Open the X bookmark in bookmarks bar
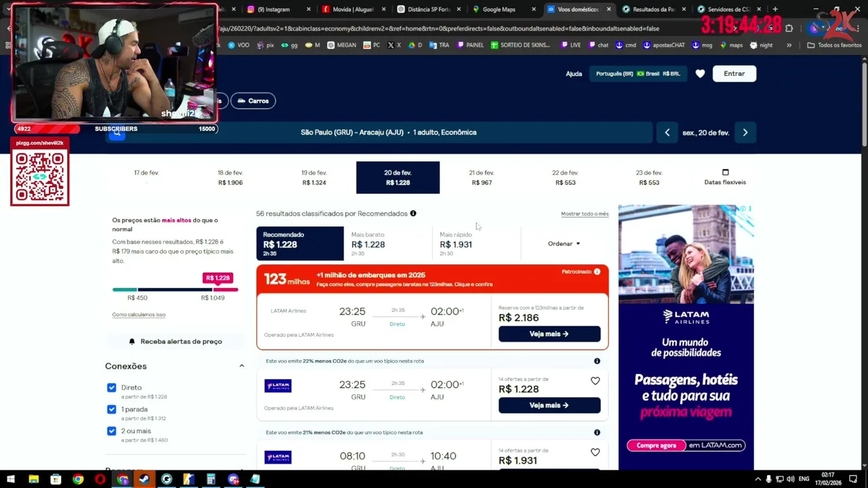This screenshot has height=488, width=868. tap(394, 45)
